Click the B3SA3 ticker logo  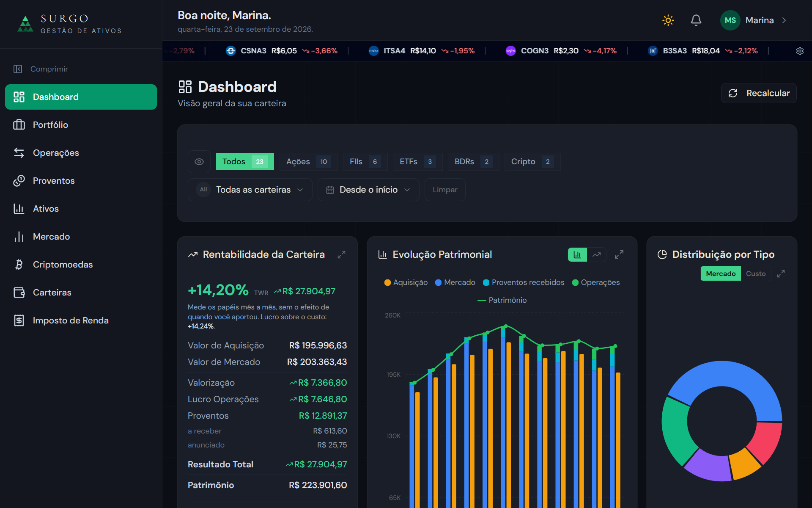coord(653,51)
